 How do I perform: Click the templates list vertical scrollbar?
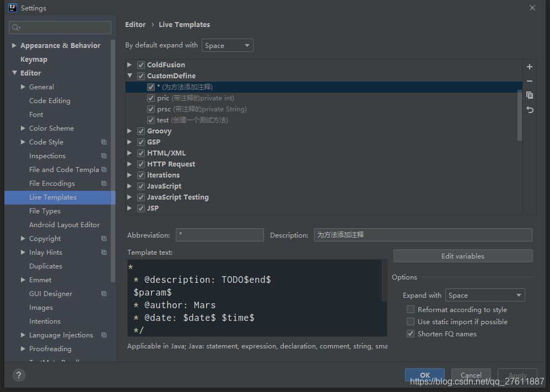520,115
